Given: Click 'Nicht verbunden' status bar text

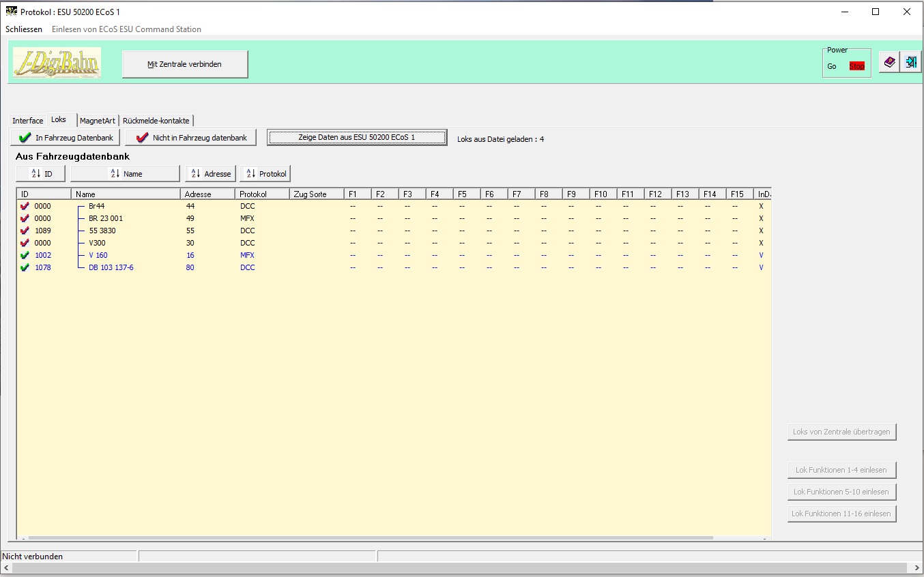Looking at the screenshot, I should 33,557.
